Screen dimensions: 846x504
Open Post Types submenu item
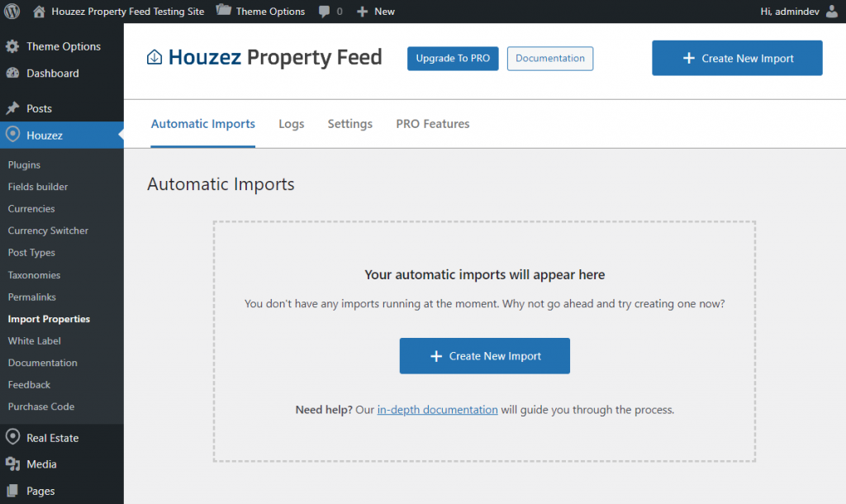[x=31, y=253]
